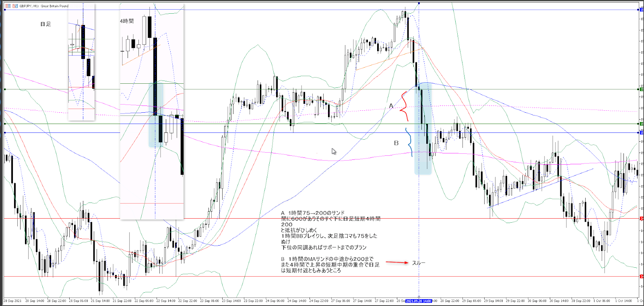Click the 1 Oct 14:00 time axis label
The image size is (644, 306).
624,301
